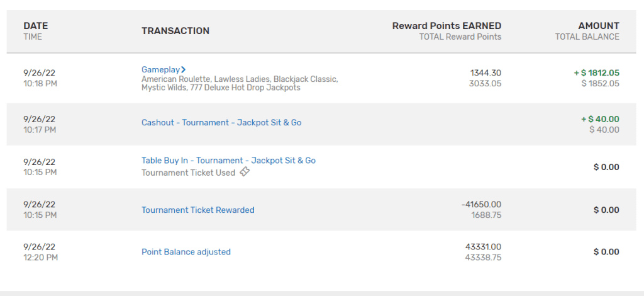This screenshot has height=296, width=644.
Task: Click the 43331.00 reward points value
Action: [x=483, y=247]
